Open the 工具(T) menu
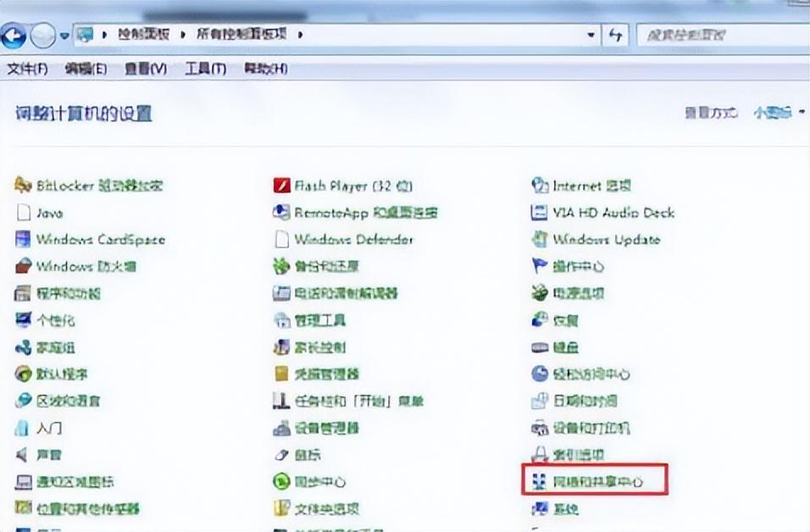Image resolution: width=810 pixels, height=532 pixels. pos(206,69)
